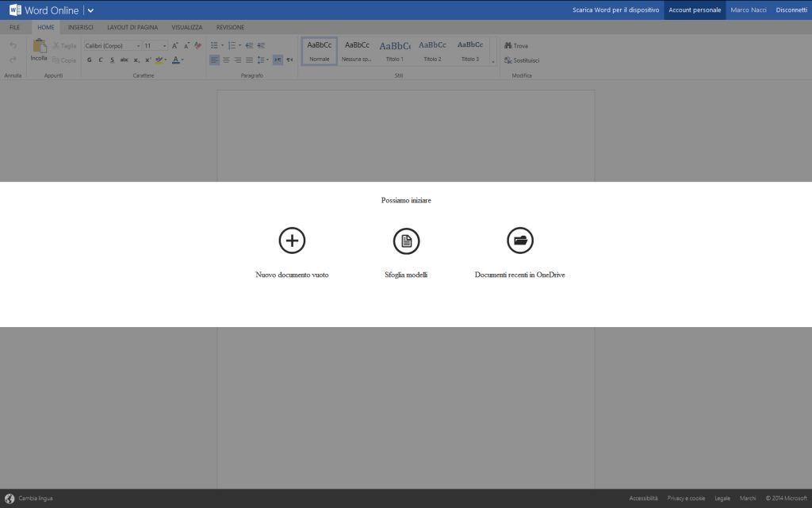Open the LAYOUT DI PAGINA tab
Screen dimensions: 812x508
[132, 28]
